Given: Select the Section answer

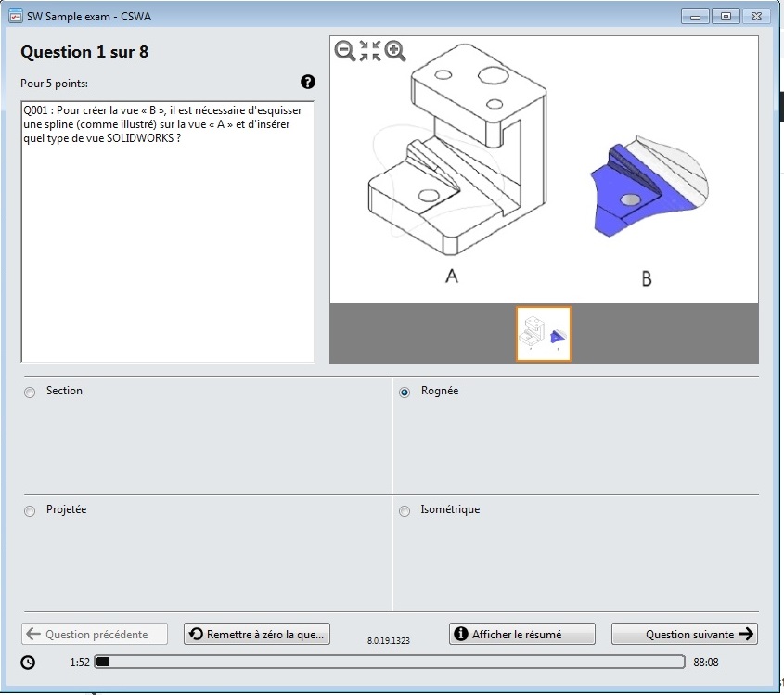Looking at the screenshot, I should coord(30,392).
